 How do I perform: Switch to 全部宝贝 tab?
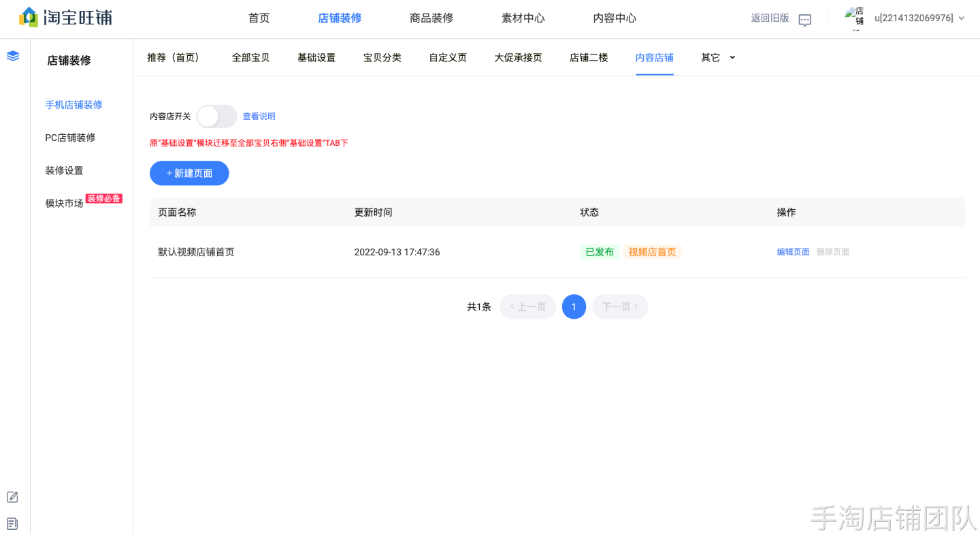tap(251, 57)
